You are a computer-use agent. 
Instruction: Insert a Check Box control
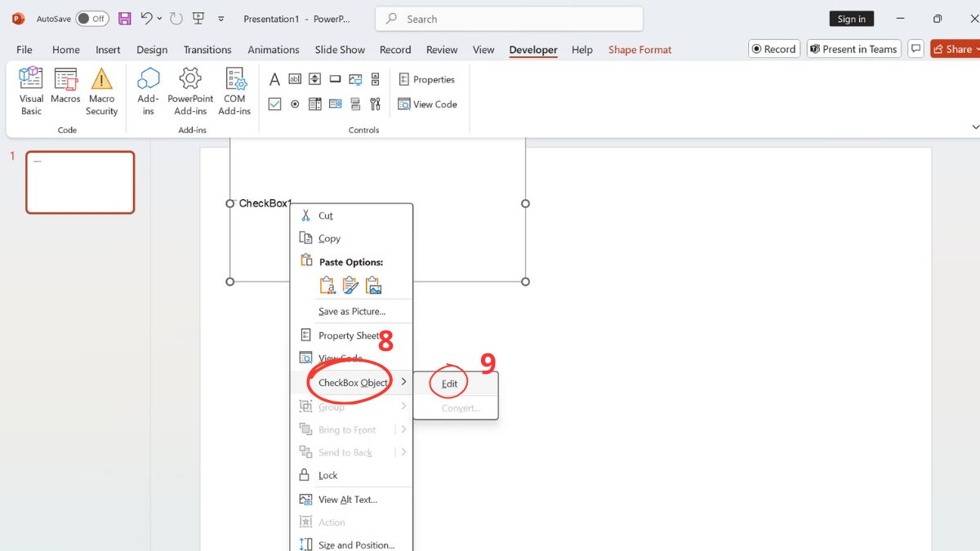[274, 104]
